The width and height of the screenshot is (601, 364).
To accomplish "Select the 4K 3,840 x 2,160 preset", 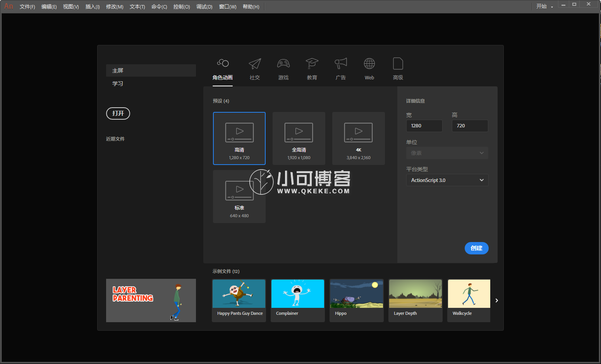I will click(359, 138).
